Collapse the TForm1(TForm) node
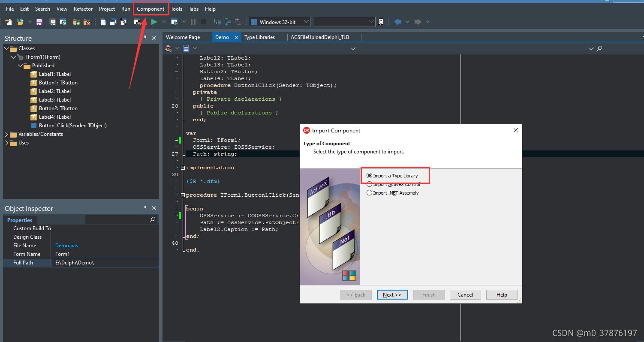644x342 pixels. (13, 57)
